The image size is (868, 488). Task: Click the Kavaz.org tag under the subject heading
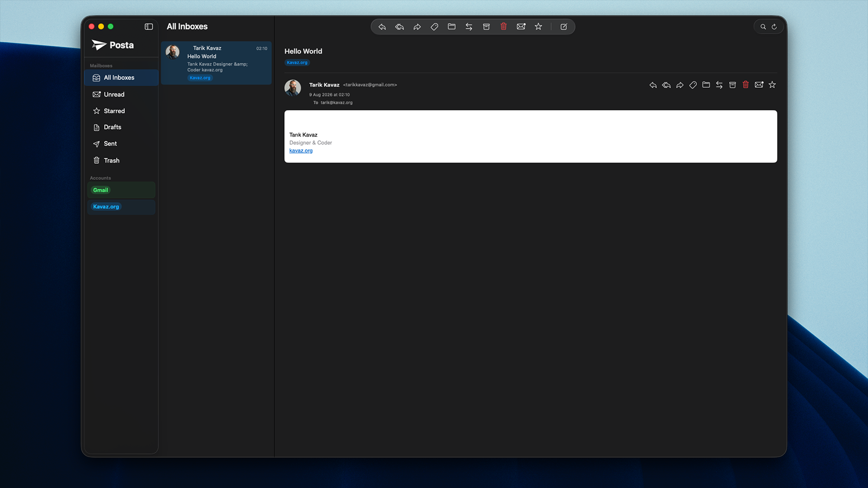[x=297, y=63]
